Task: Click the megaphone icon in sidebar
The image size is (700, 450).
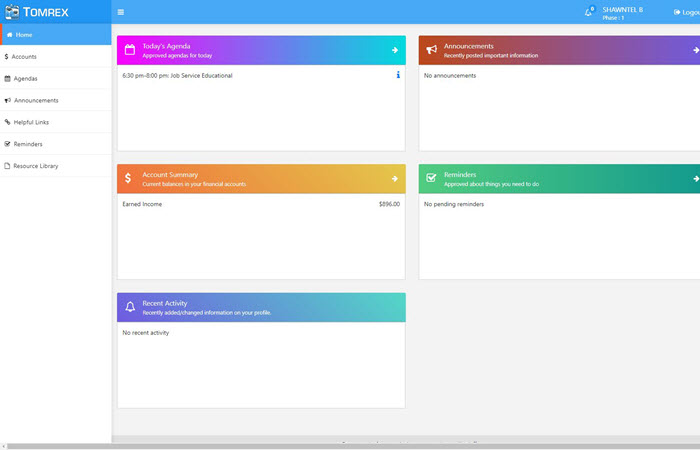Action: (8, 100)
